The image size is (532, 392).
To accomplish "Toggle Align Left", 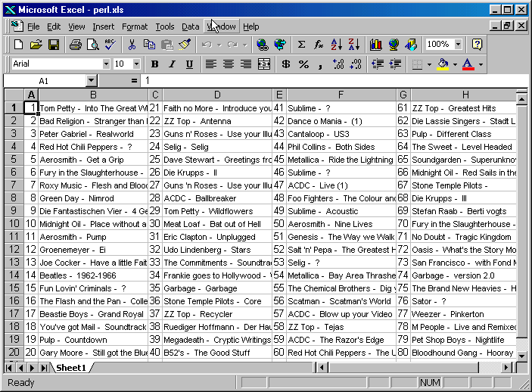I will (211, 64).
